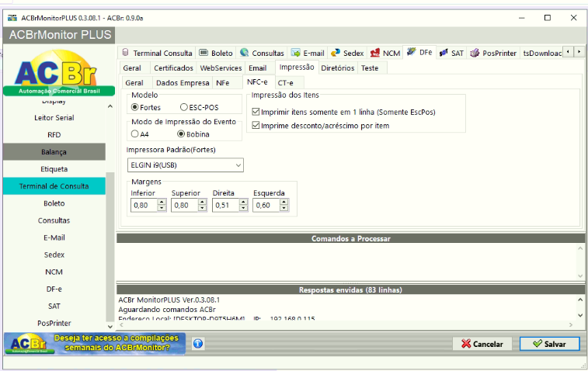588x371 pixels.
Task: Click the Boleto tab icon
Action: click(x=204, y=53)
